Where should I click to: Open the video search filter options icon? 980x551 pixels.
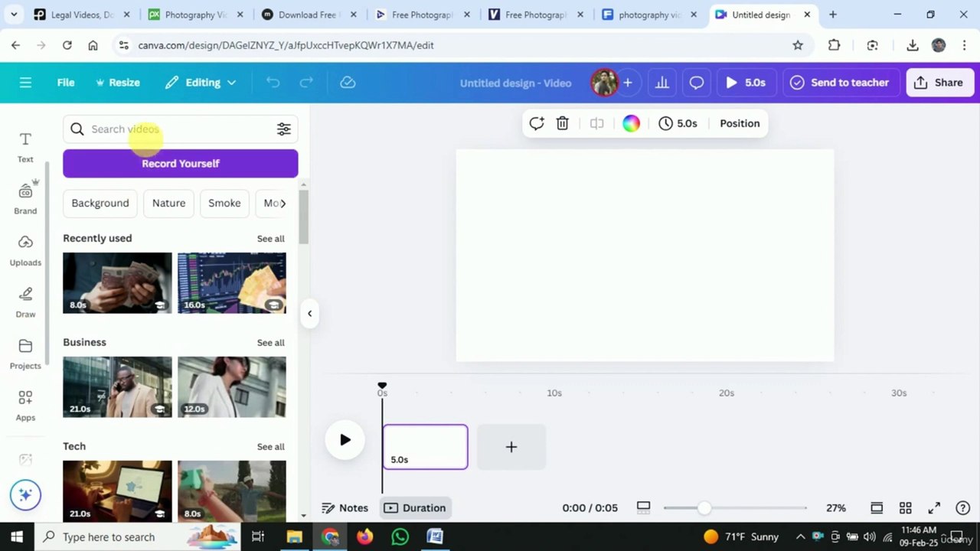(284, 129)
